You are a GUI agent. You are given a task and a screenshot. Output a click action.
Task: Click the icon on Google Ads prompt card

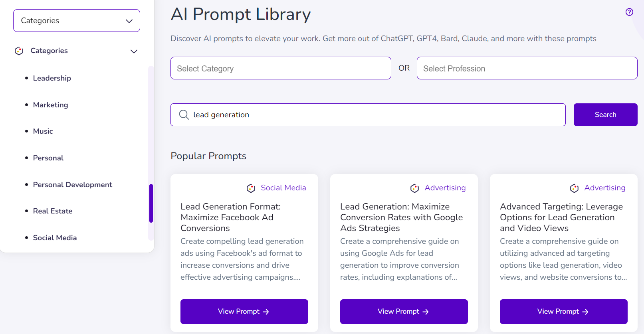click(x=414, y=188)
